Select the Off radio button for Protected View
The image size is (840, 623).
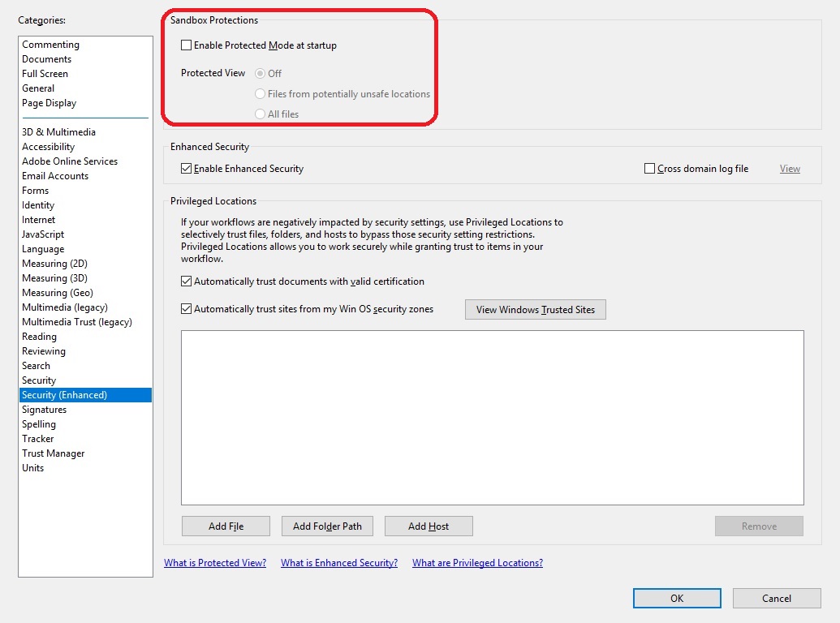[260, 72]
